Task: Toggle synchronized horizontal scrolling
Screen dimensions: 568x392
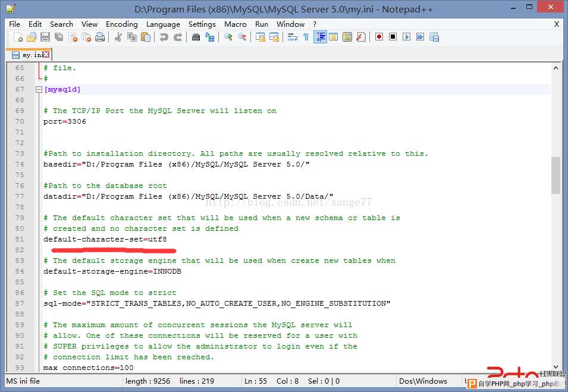Action: [x=274, y=37]
